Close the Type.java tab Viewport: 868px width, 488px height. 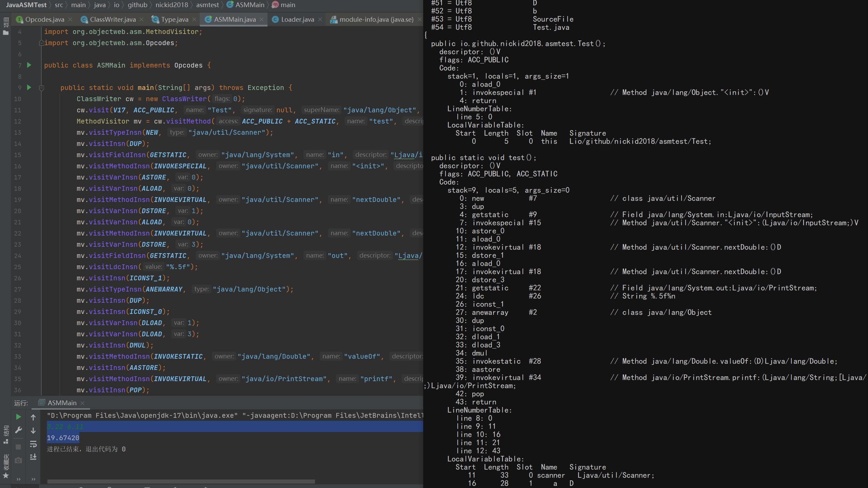(194, 19)
